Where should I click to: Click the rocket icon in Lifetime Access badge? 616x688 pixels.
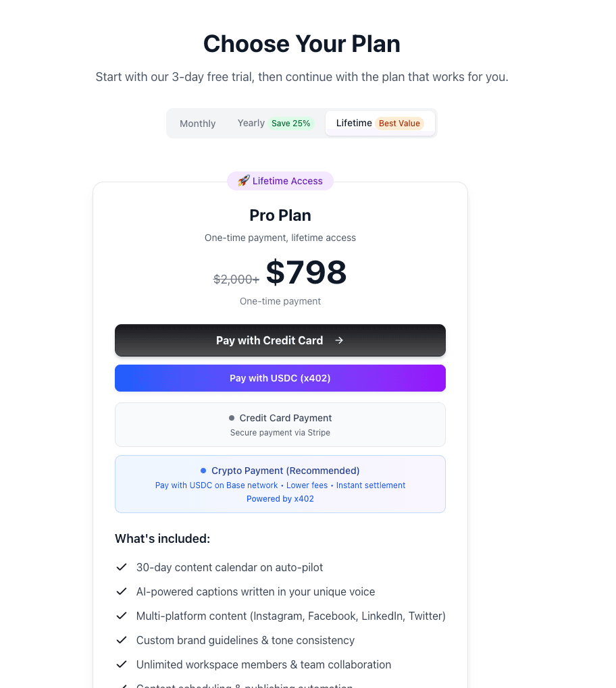(243, 181)
